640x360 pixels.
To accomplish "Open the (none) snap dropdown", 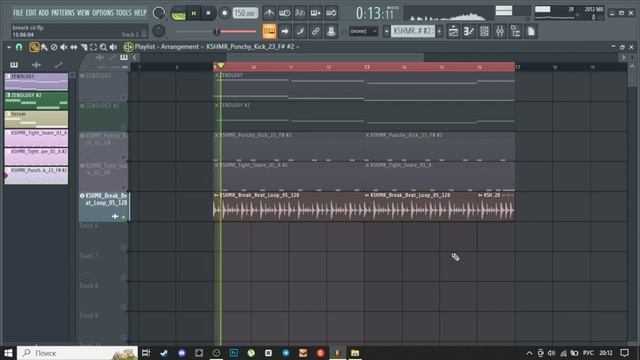I will click(363, 31).
